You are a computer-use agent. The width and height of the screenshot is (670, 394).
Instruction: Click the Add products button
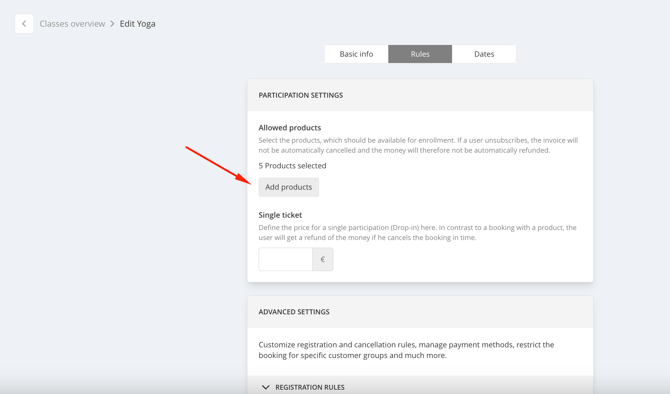point(288,187)
